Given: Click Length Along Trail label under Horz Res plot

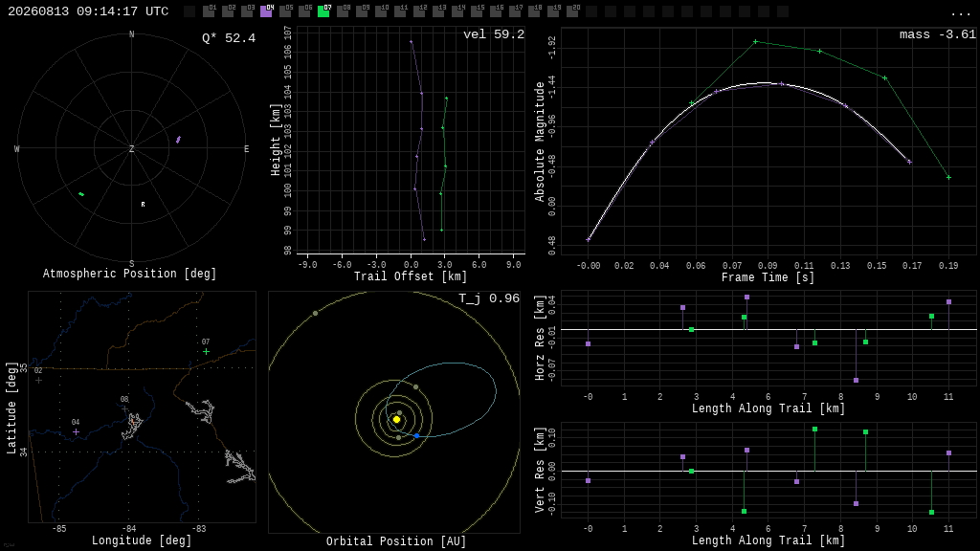Looking at the screenshot, I should point(768,408).
